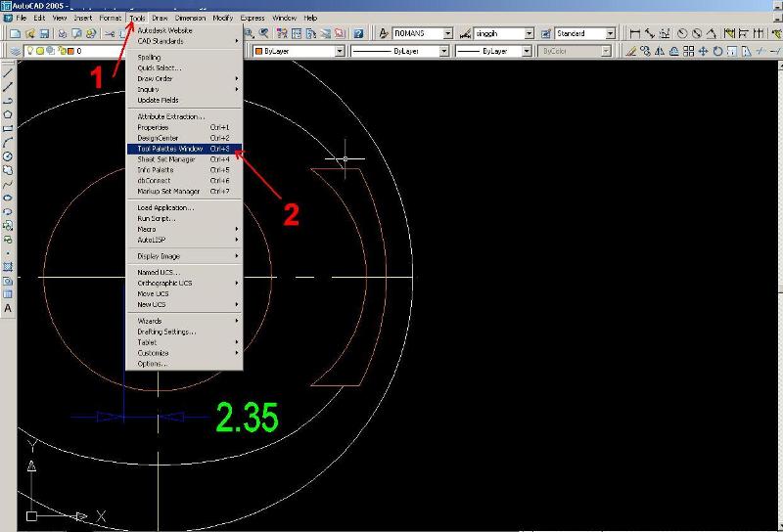Expand the Inquiry submenu

pos(184,89)
